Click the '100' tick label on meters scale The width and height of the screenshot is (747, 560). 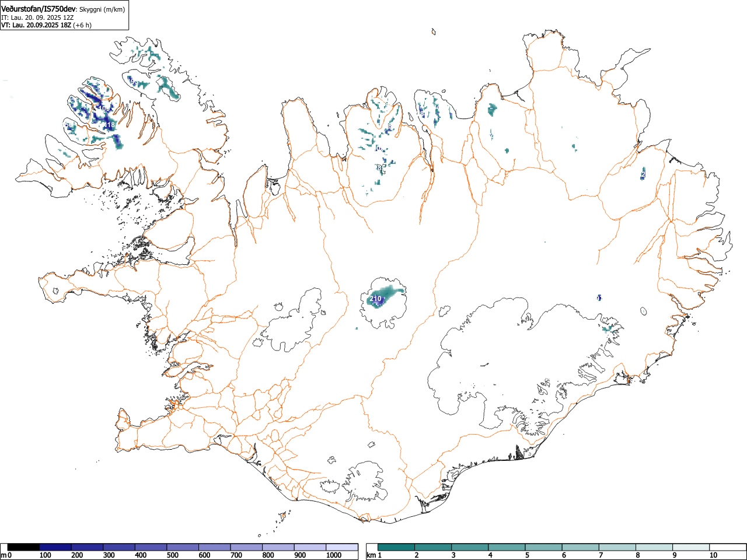[46, 555]
